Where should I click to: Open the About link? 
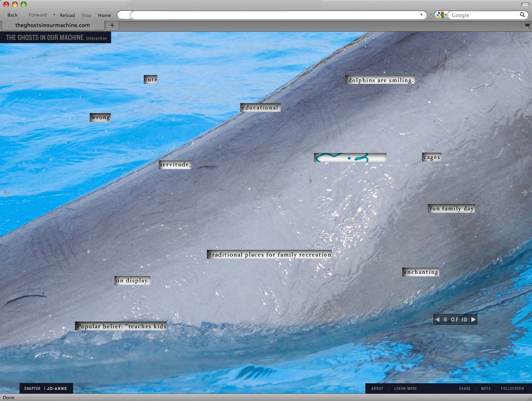tap(377, 388)
